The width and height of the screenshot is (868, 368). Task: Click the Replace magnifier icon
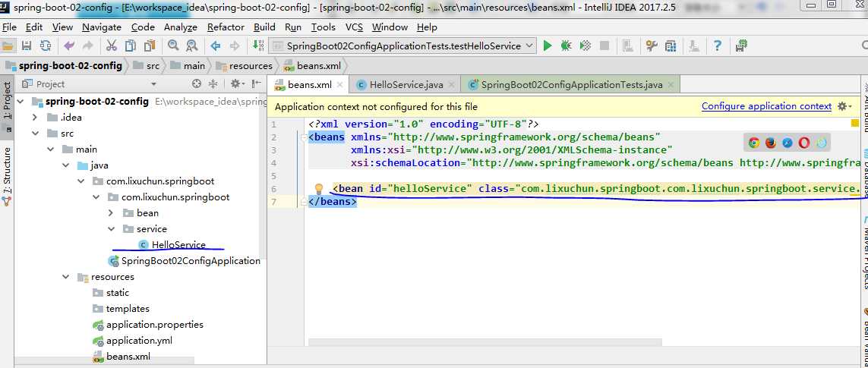point(191,46)
